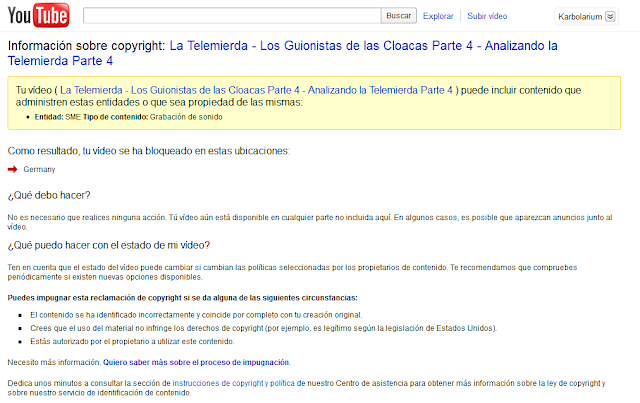
Task: Click the YouTube logo
Action: tap(38, 16)
